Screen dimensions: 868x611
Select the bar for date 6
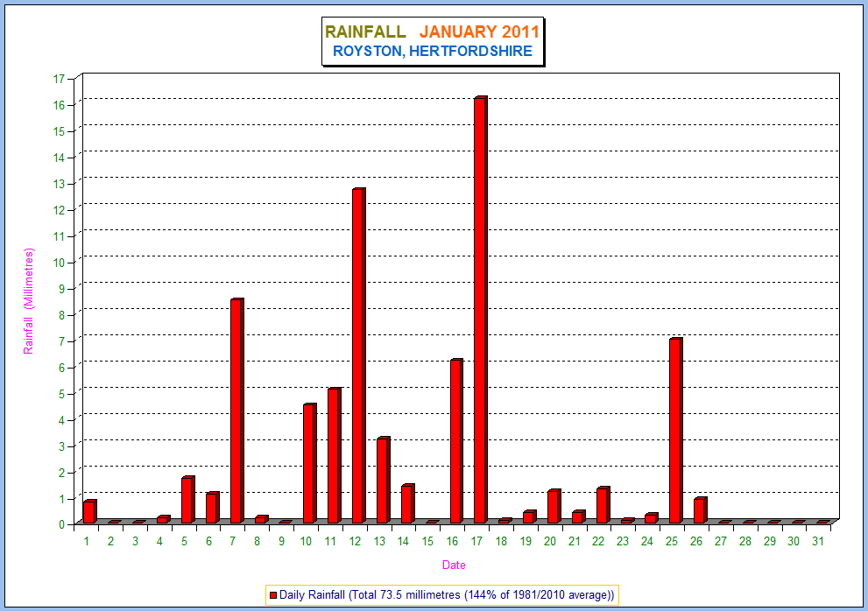click(x=213, y=508)
